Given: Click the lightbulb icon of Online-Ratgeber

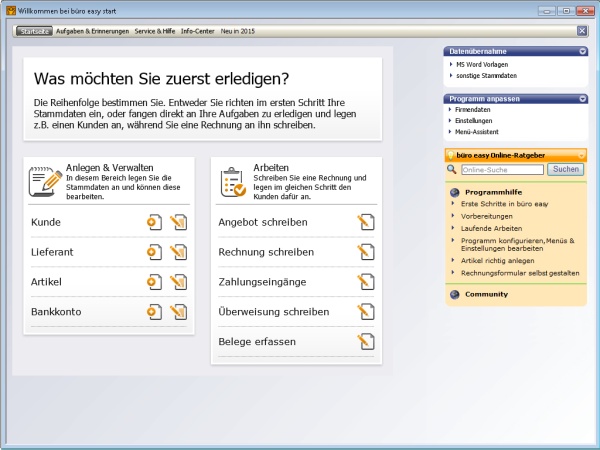Looking at the screenshot, I should (451, 155).
